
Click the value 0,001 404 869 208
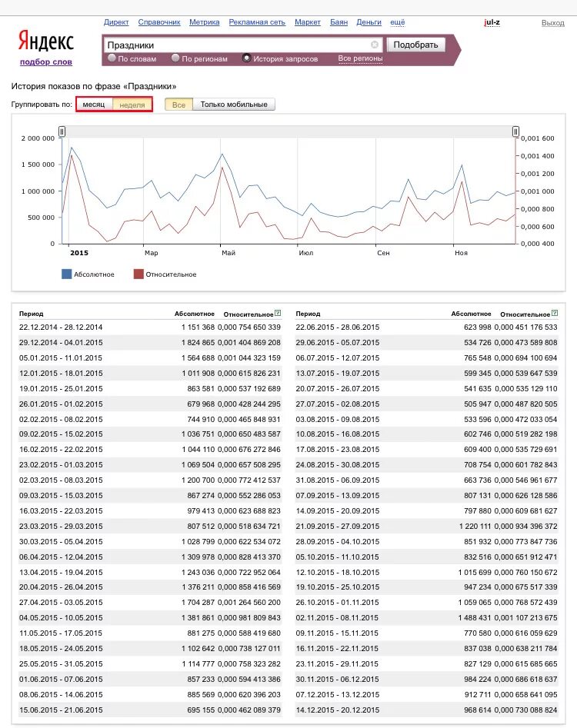click(249, 343)
